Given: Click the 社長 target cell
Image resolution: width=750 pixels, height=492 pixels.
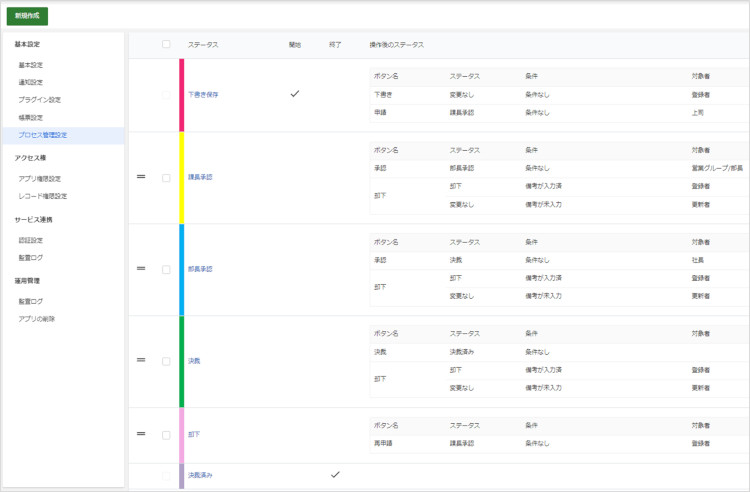Looking at the screenshot, I should pos(698,260).
